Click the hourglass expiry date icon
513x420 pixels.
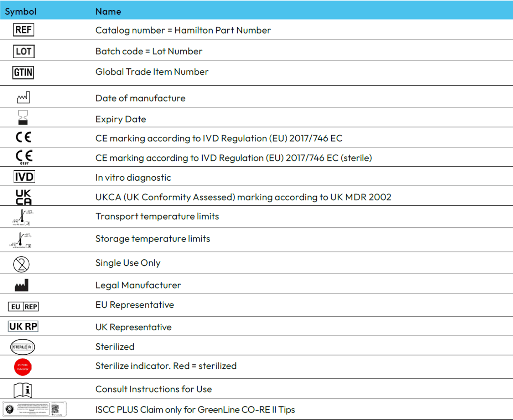click(x=23, y=118)
